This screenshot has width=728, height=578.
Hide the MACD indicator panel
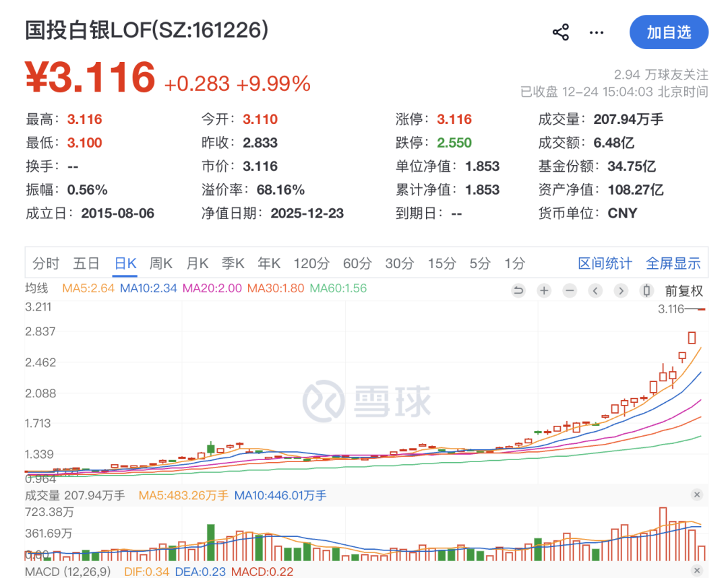697,571
